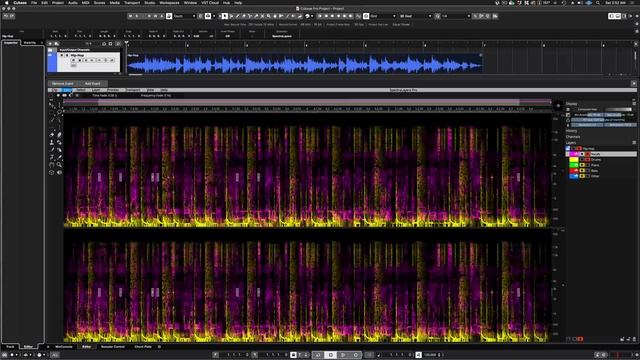This screenshot has width=640, height=360.
Task: Click the Frequency Fade value field
Action: (156, 96)
